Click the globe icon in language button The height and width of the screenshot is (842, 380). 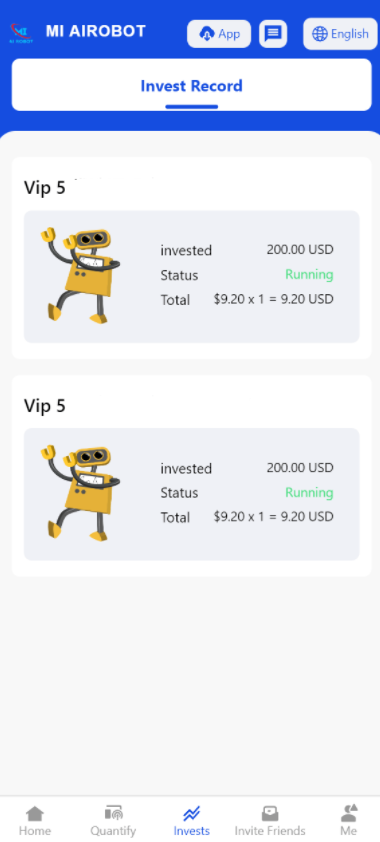pos(319,34)
